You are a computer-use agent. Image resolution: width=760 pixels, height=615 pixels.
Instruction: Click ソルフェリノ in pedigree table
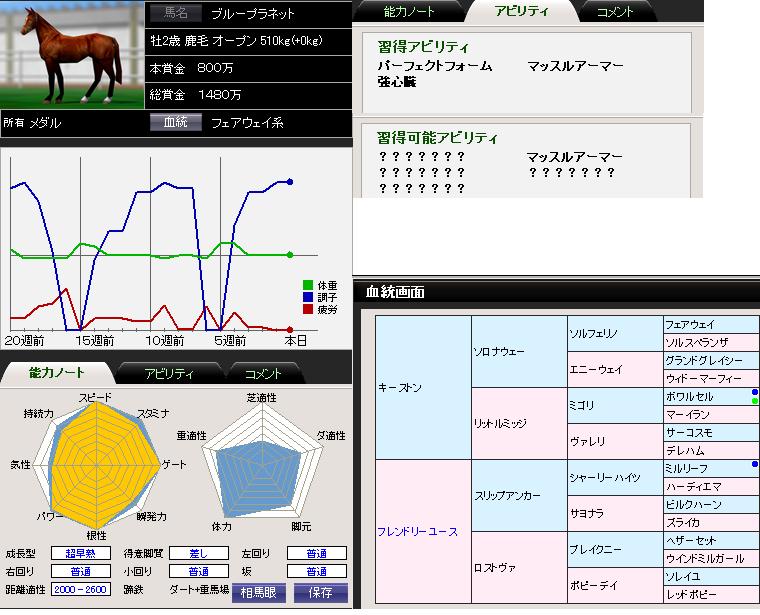tap(615, 334)
